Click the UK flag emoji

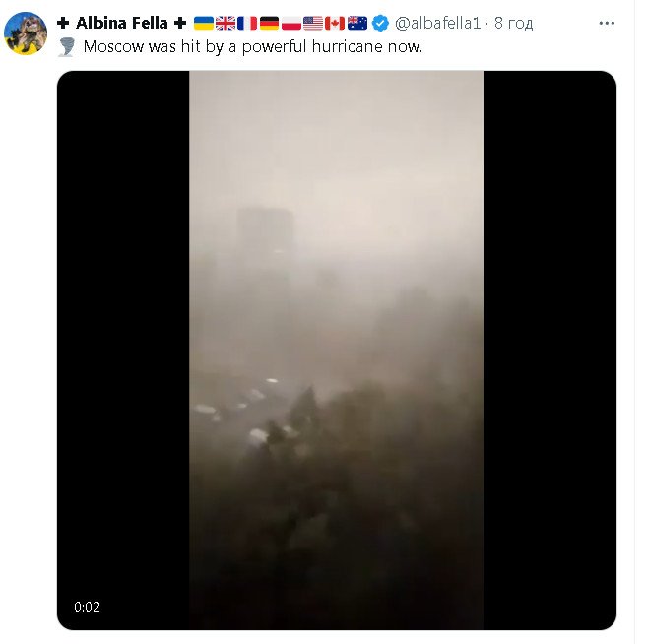(x=226, y=23)
